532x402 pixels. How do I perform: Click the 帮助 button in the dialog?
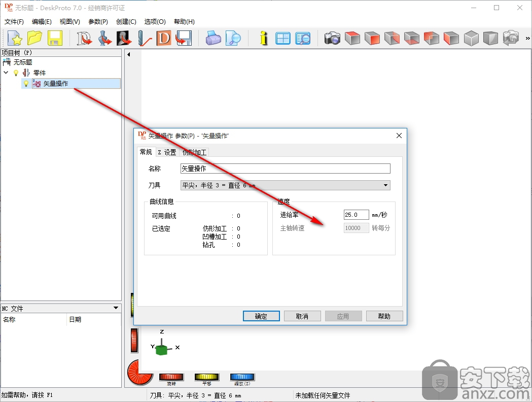tap(384, 316)
